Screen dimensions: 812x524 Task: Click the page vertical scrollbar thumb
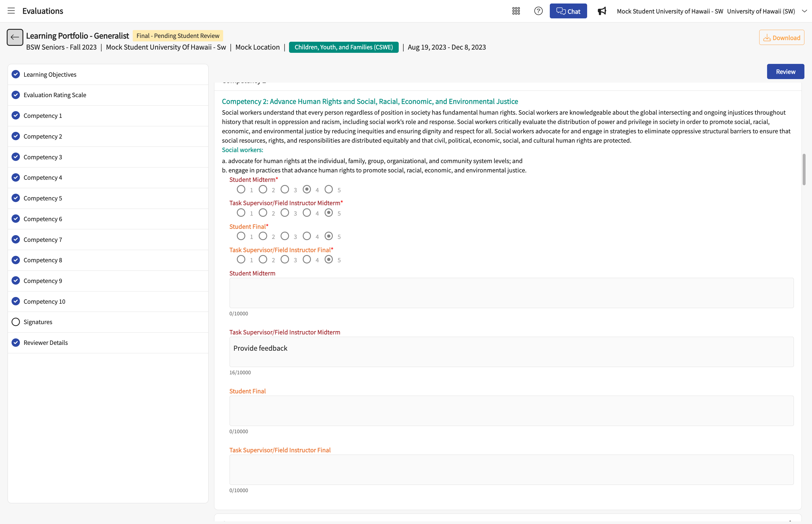(x=804, y=170)
